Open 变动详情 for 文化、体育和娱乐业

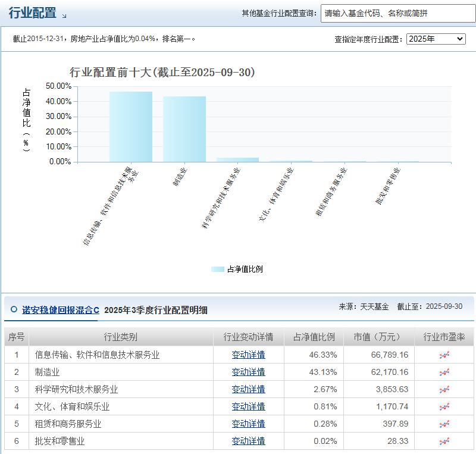pos(248,406)
